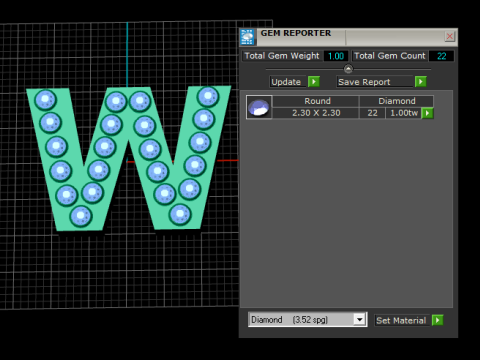Screen dimensions: 480x360
Task: Click the Total Gem Count value 22
Action: coord(441,56)
